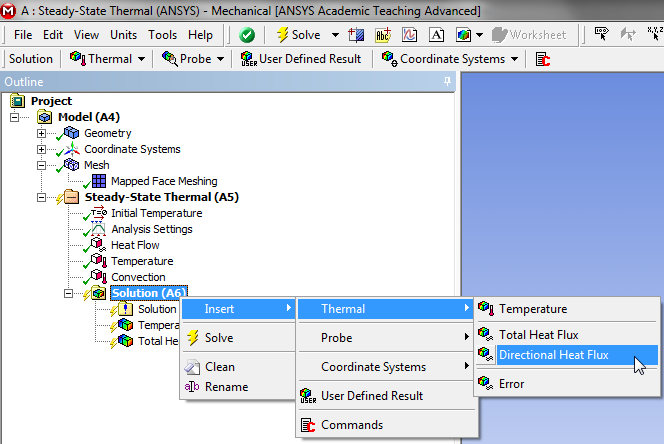Select the Project root tree item
Image resolution: width=664 pixels, height=444 pixels.
[51, 101]
